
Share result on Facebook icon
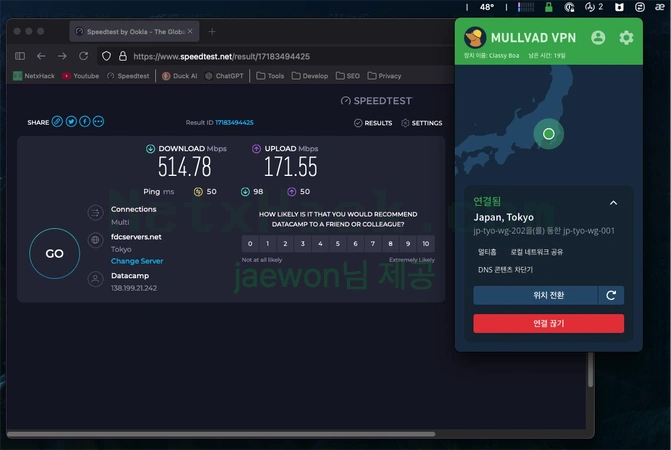point(85,122)
